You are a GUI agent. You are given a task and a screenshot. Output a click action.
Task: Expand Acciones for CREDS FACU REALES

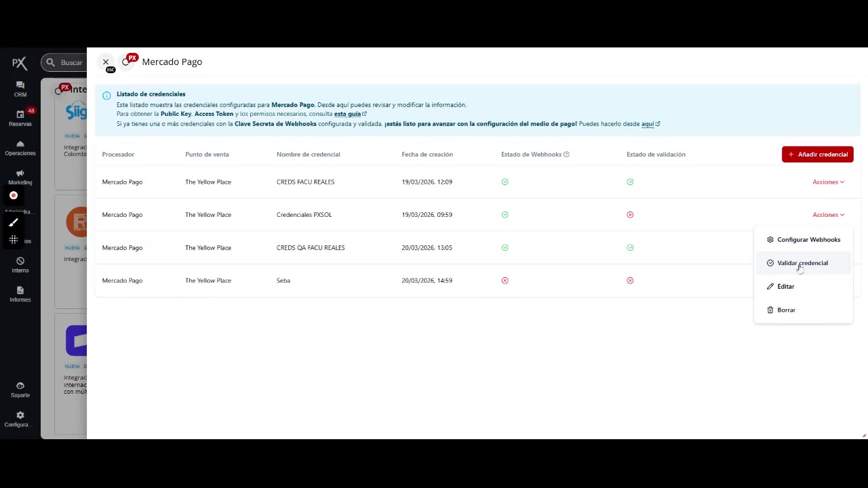pos(828,182)
